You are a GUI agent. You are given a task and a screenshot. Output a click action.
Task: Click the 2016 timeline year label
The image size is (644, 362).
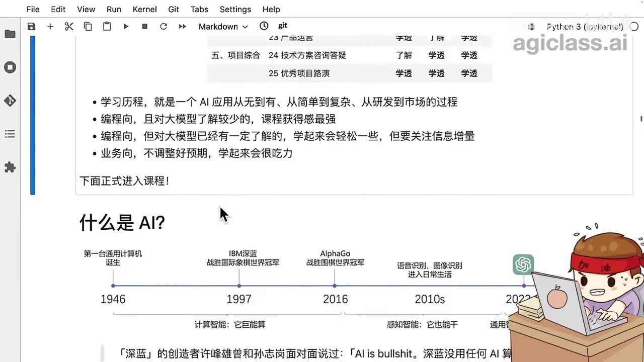(335, 299)
